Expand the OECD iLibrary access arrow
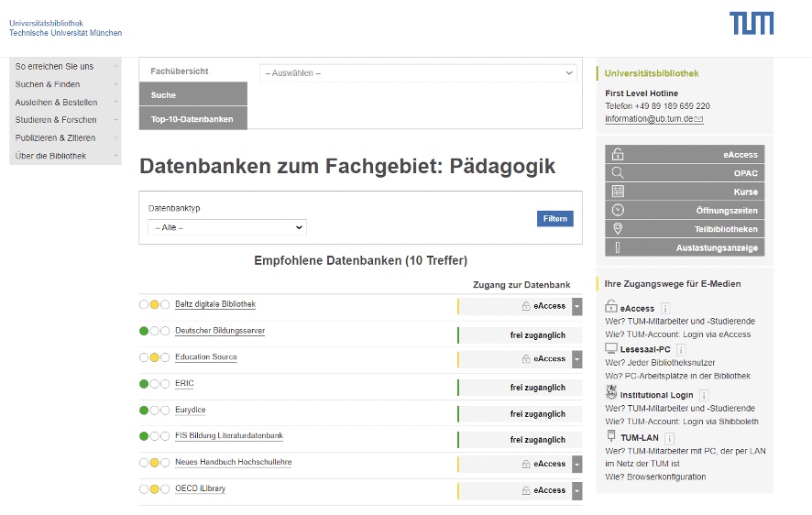 pyautogui.click(x=576, y=491)
